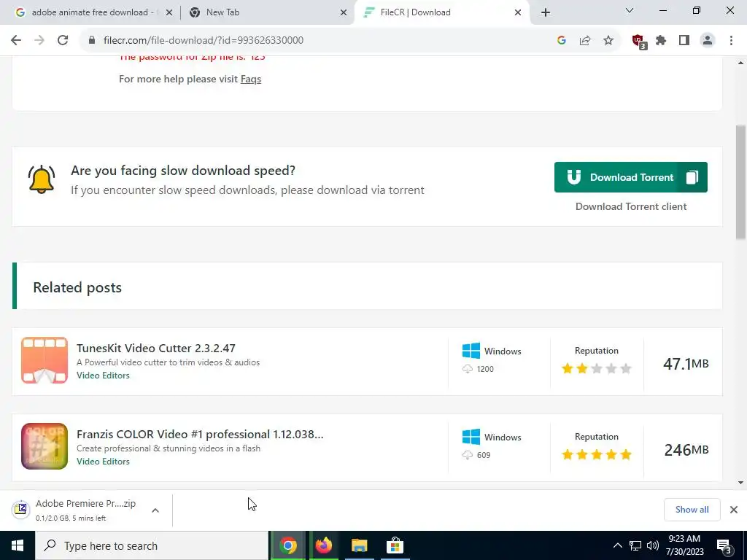Click the Related posts heading
Image resolution: width=747 pixels, height=560 pixels.
77,287
